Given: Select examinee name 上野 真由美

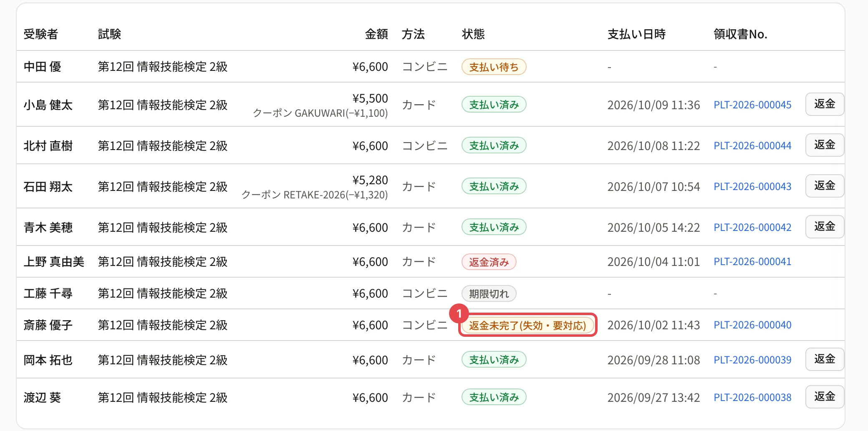Looking at the screenshot, I should [x=54, y=261].
